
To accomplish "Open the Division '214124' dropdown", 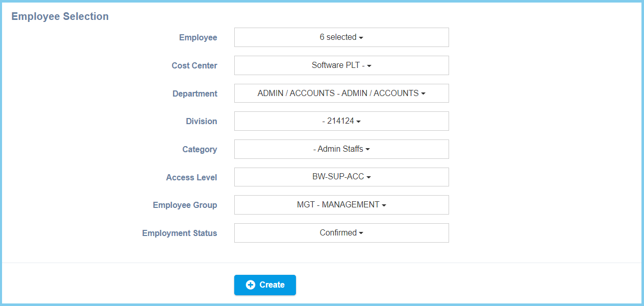I will click(x=341, y=121).
